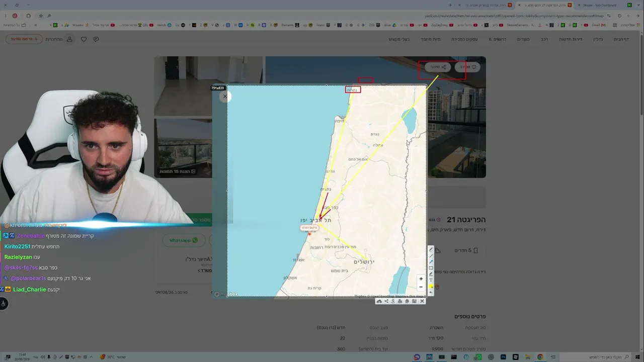Open Chrome from the taskbar
Viewport: 644px width, 362px height.
[x=540, y=357]
